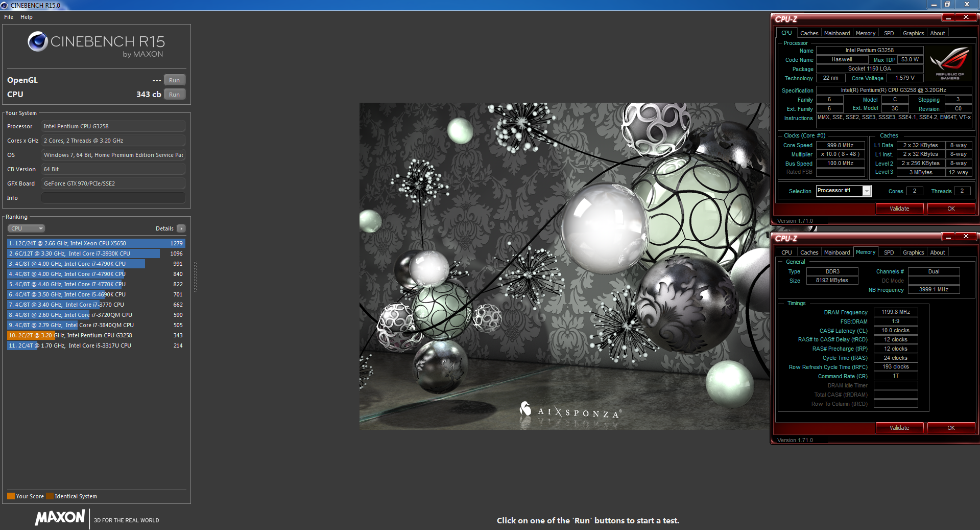Image resolution: width=980 pixels, height=530 pixels.
Task: Click the rendered spheres image preview
Action: [564, 266]
